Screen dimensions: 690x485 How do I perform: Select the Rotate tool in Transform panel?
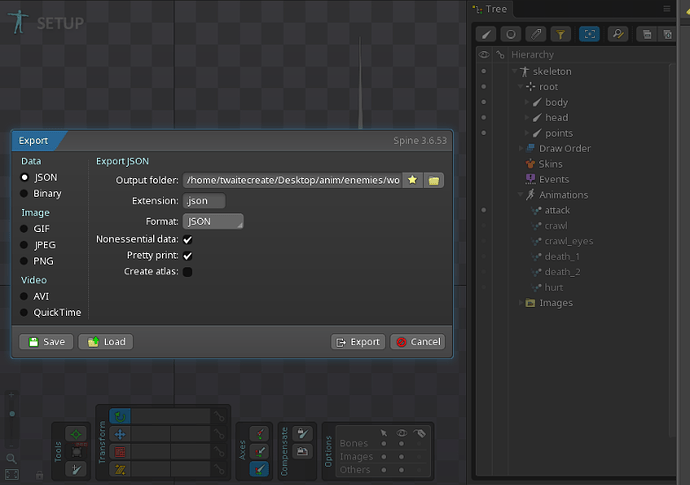coord(120,416)
